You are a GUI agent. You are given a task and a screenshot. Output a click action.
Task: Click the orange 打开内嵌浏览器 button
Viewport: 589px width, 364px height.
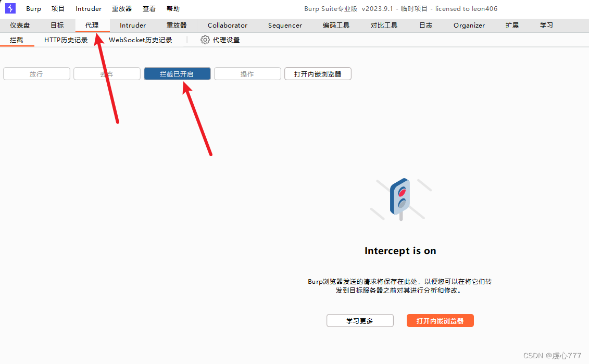tap(440, 320)
